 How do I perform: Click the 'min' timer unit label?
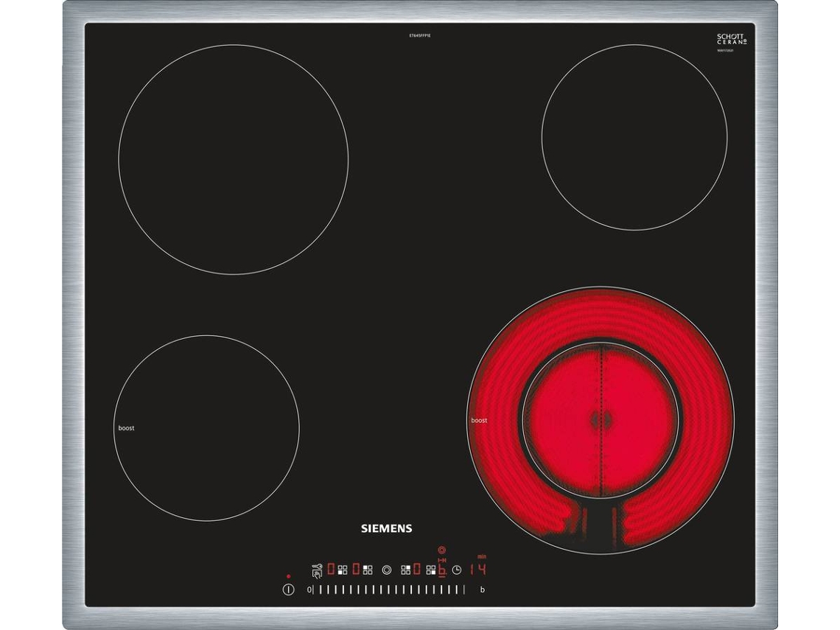tap(482, 556)
